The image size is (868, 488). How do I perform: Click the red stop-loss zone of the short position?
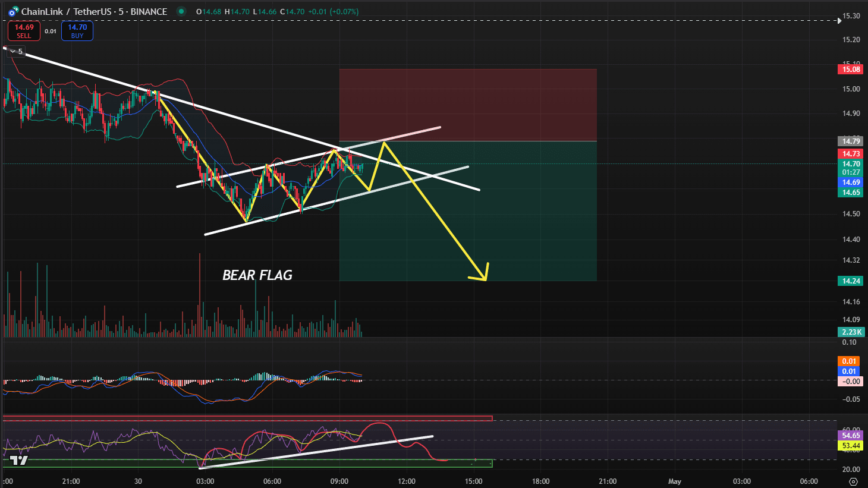pyautogui.click(x=467, y=105)
